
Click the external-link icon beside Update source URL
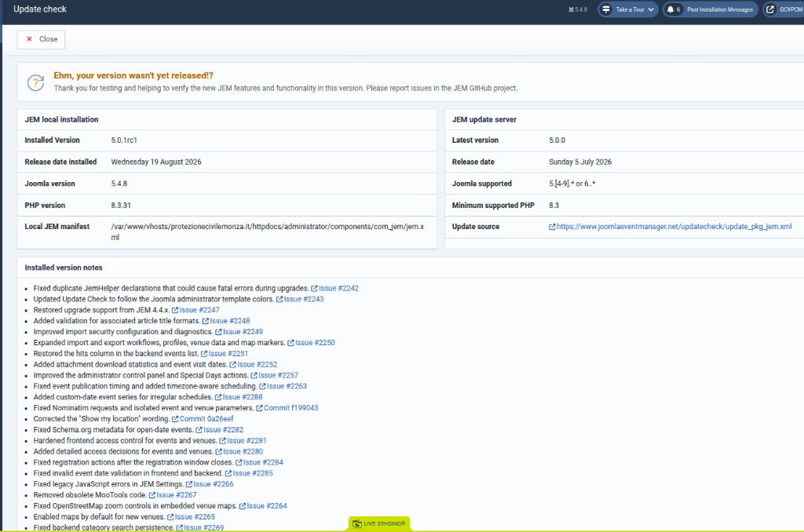(x=552, y=227)
